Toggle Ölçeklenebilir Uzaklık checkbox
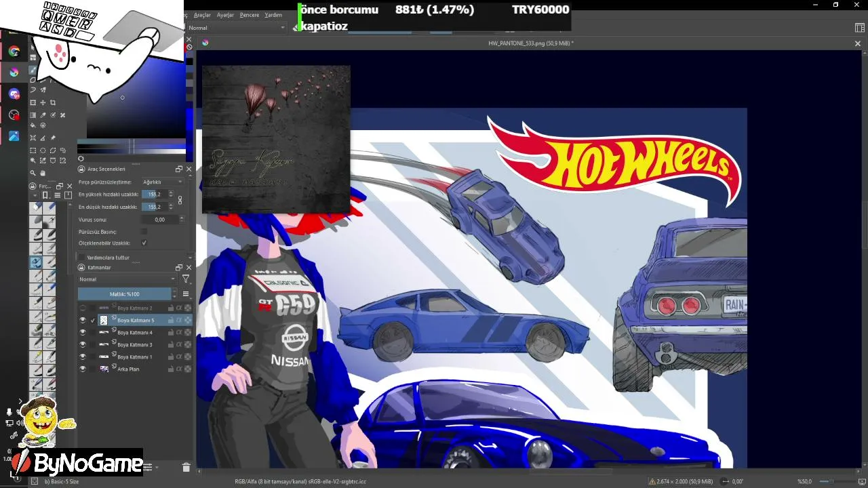This screenshot has width=868, height=488. [144, 243]
